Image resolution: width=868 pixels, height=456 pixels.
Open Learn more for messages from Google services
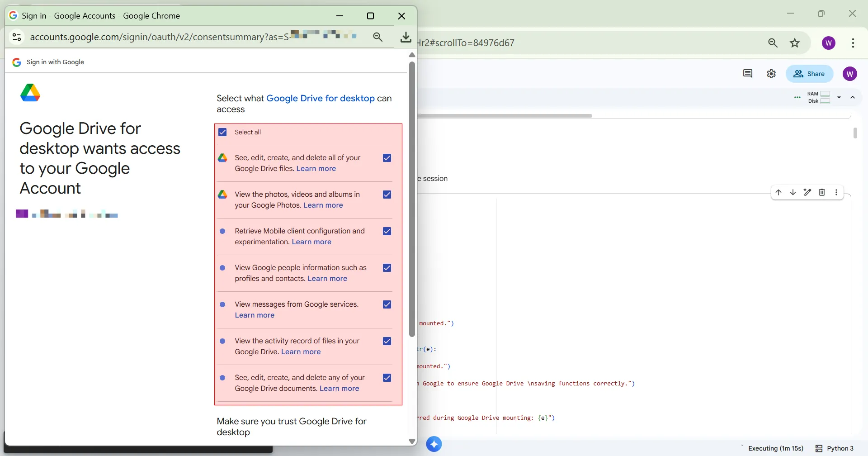[x=255, y=315]
